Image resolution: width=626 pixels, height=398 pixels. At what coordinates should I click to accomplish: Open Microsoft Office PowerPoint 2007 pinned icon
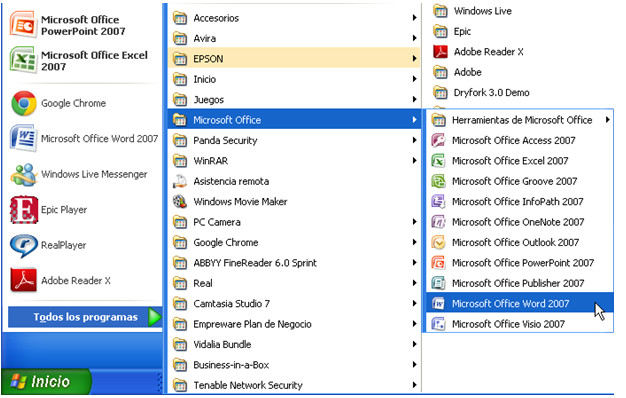(23, 25)
